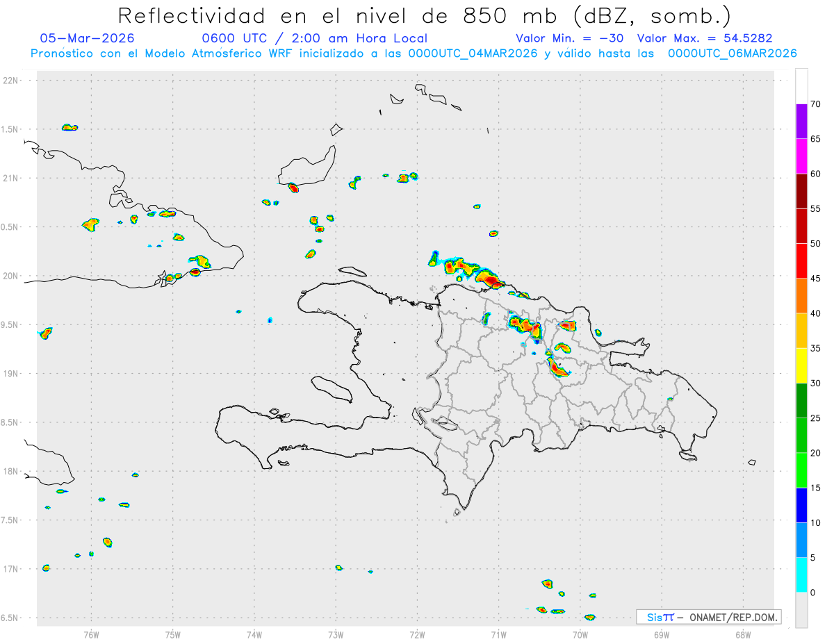Click the '73W' longitude axis label
Screen dimensions: 834x644
[x=336, y=634]
